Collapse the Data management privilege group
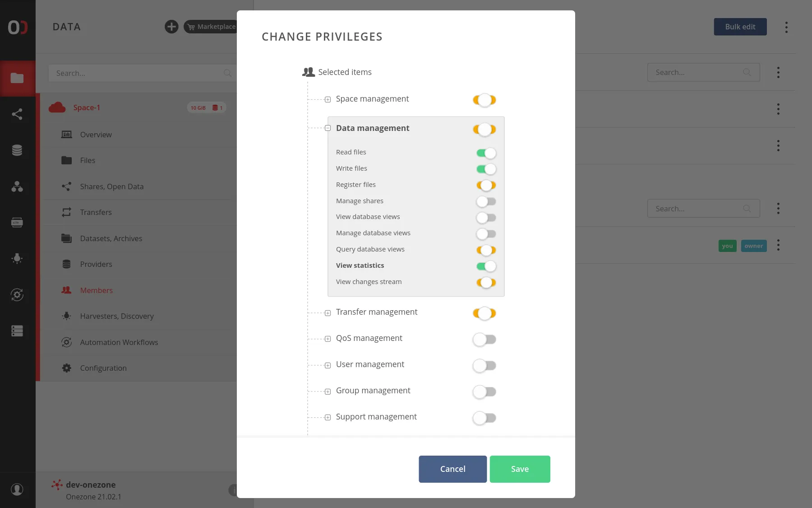 point(328,128)
